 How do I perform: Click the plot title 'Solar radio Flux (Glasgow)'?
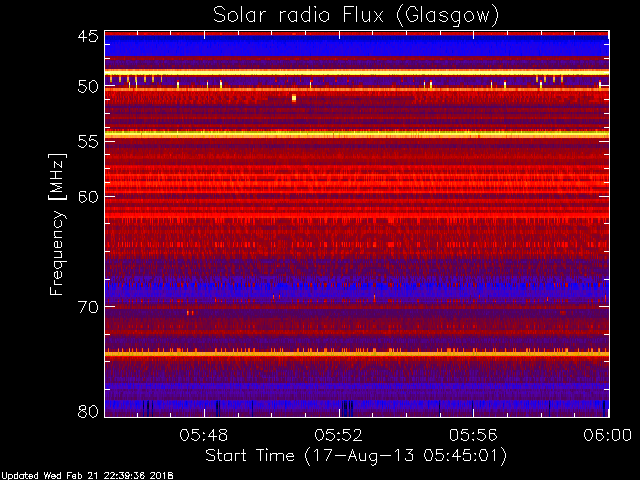tap(356, 16)
